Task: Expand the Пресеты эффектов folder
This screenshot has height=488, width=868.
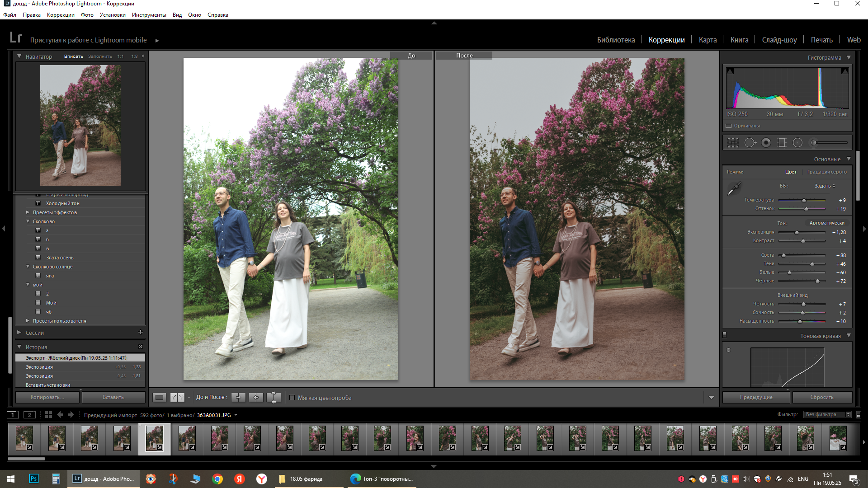Action: (x=28, y=212)
